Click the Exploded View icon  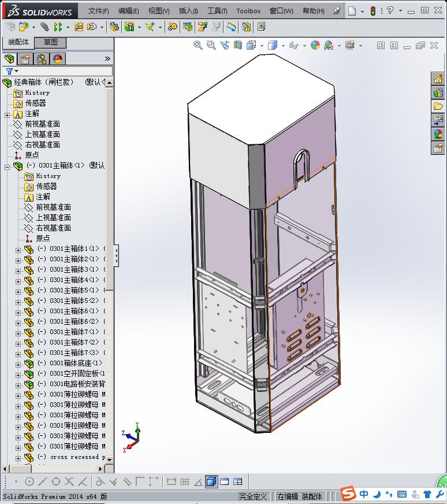coord(202,27)
